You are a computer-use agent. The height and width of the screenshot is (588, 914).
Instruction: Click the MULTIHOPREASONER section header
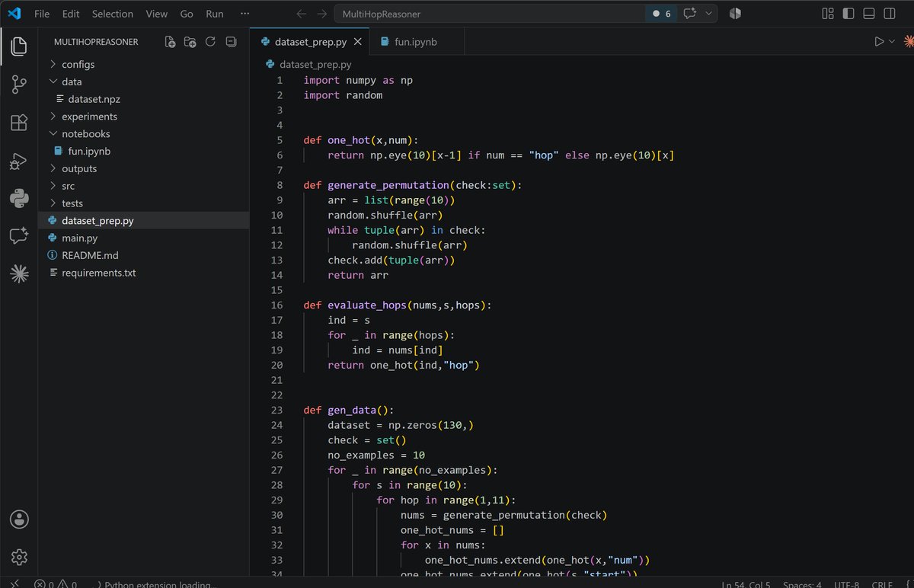(96, 43)
